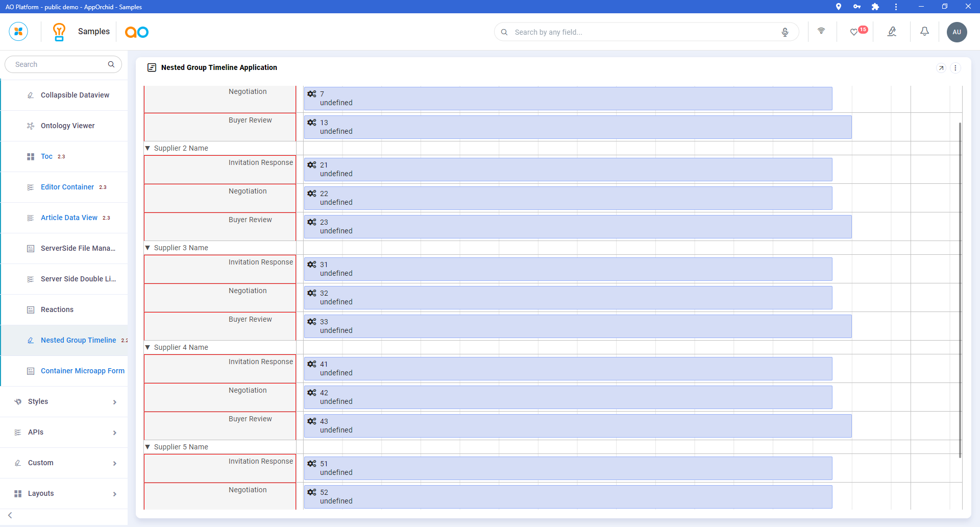Viewport: 980px width, 527px height.
Task: Click the Samples lightbulb icon
Action: coord(59,32)
